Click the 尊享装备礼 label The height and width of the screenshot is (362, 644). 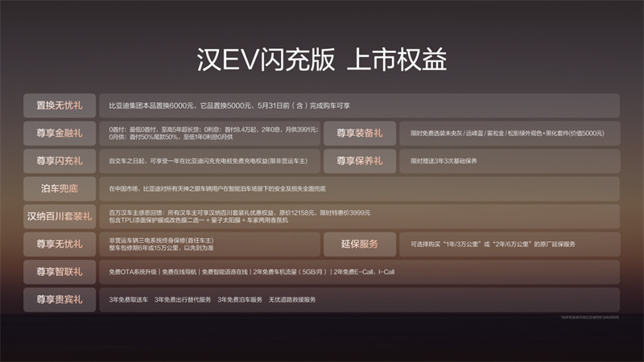359,133
